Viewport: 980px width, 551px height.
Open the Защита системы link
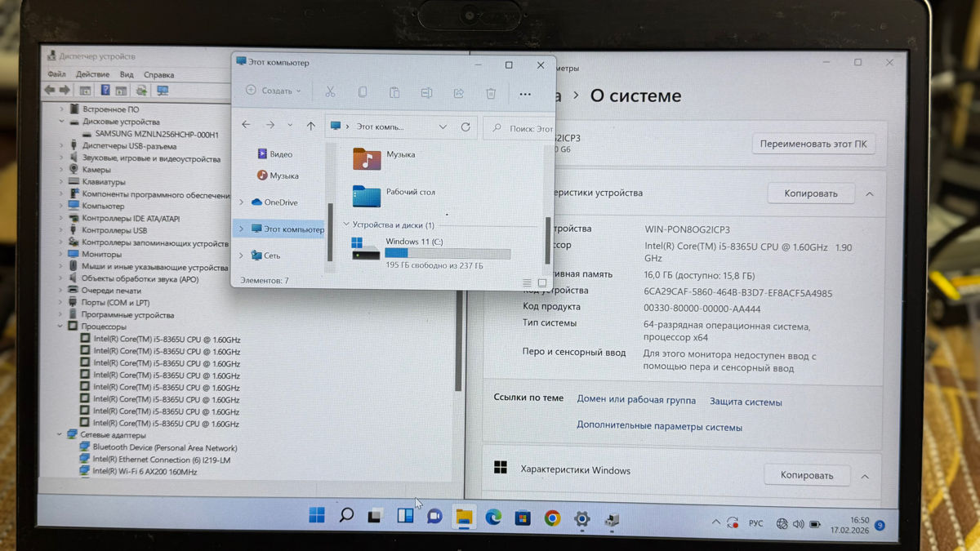(745, 402)
